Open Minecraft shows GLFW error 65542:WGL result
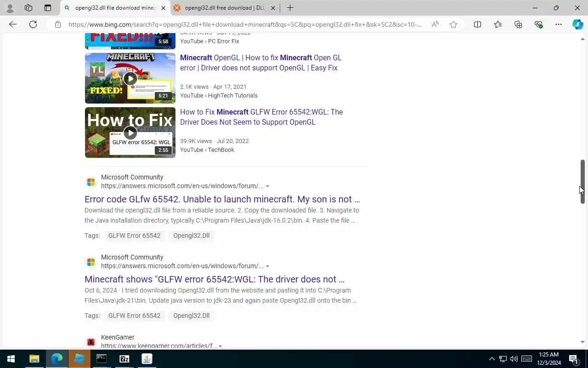The image size is (588, 368). [x=215, y=279]
